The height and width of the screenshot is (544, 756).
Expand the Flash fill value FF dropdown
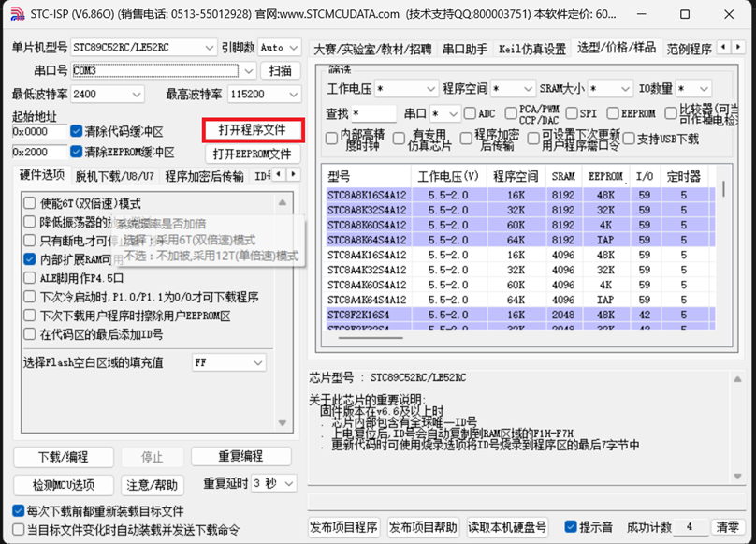(257, 362)
